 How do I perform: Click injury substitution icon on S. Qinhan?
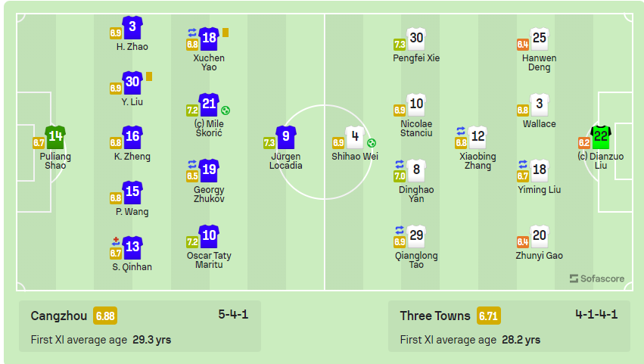tap(116, 241)
